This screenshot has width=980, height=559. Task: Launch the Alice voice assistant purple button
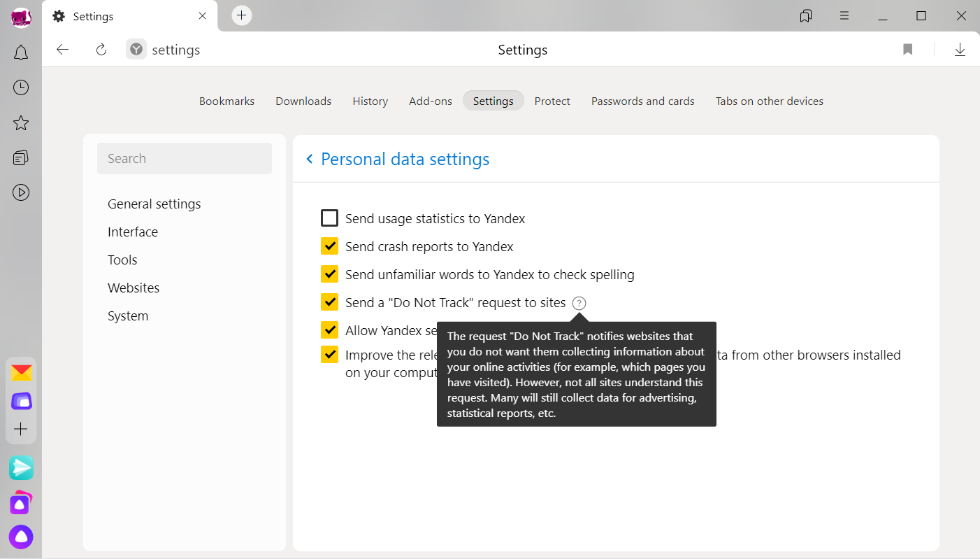tap(21, 537)
